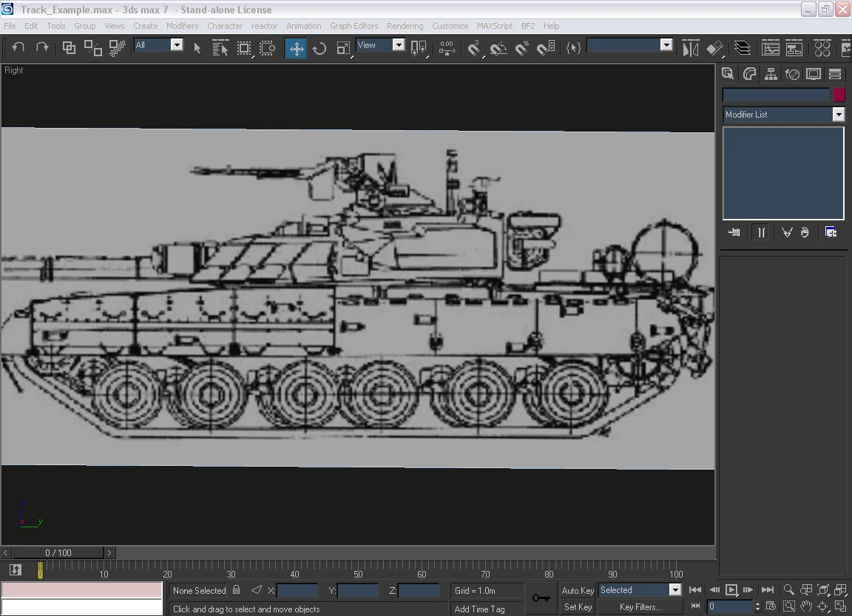Open the Time Configuration dialog

(771, 606)
